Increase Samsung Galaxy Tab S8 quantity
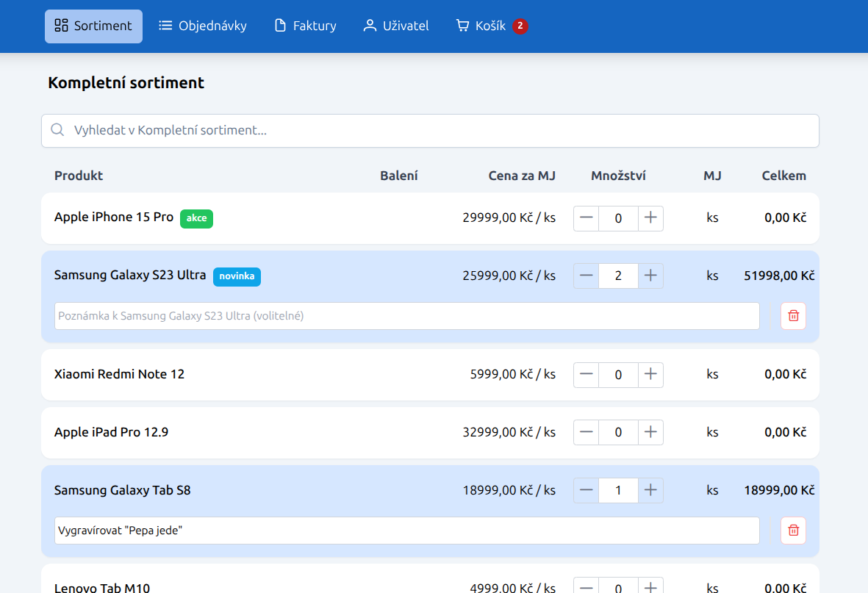This screenshot has width=868, height=593. [x=650, y=490]
